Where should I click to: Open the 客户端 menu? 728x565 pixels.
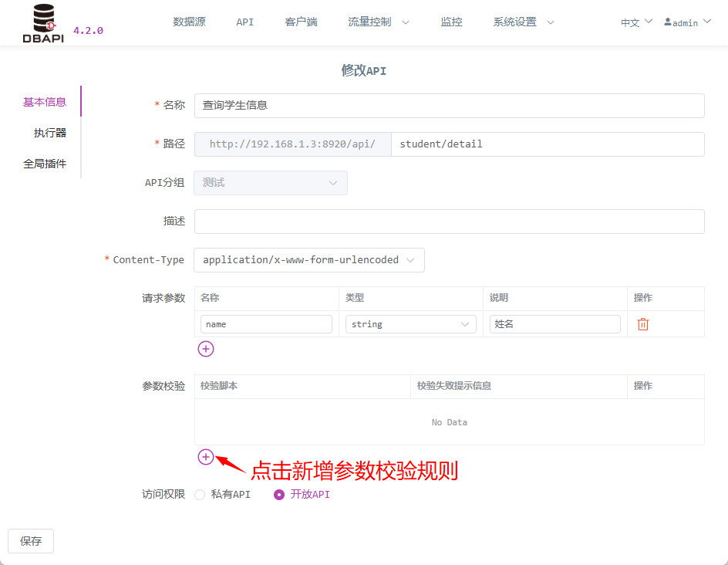[301, 22]
